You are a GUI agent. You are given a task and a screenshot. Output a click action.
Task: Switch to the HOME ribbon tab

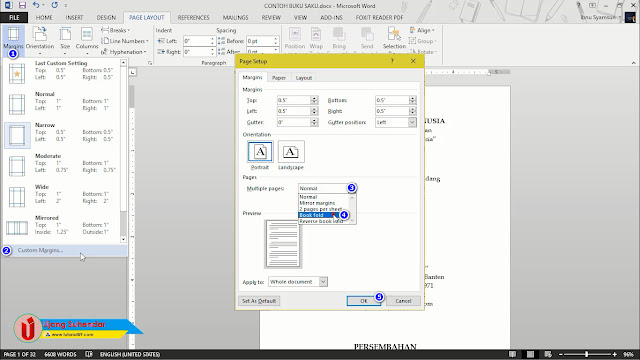(x=44, y=18)
